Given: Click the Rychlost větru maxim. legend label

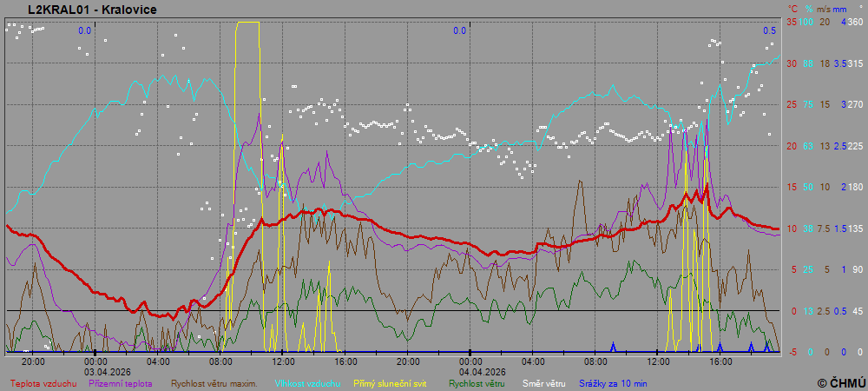Looking at the screenshot, I should (x=214, y=382).
